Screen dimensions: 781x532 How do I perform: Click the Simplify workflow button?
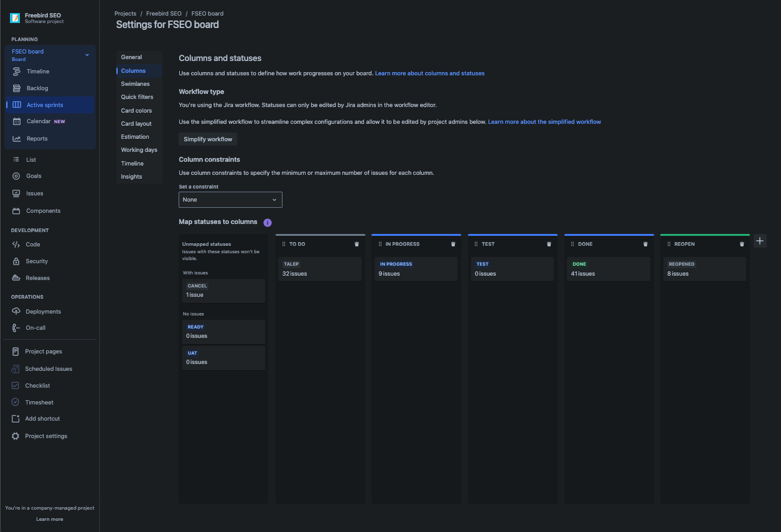click(208, 139)
